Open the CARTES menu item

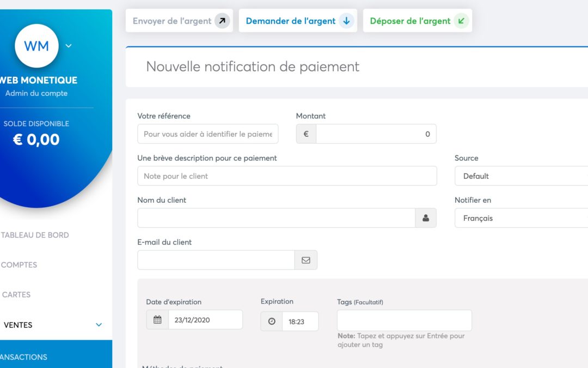tap(16, 295)
